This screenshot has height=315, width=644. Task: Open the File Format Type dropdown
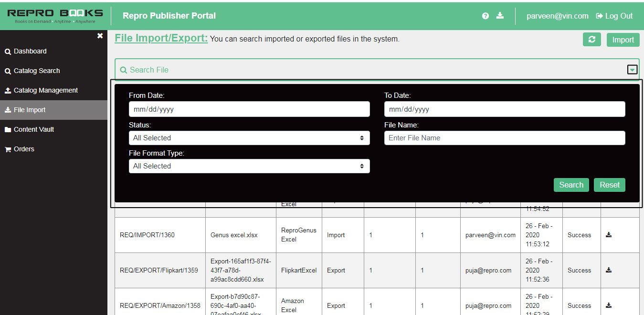(x=249, y=166)
